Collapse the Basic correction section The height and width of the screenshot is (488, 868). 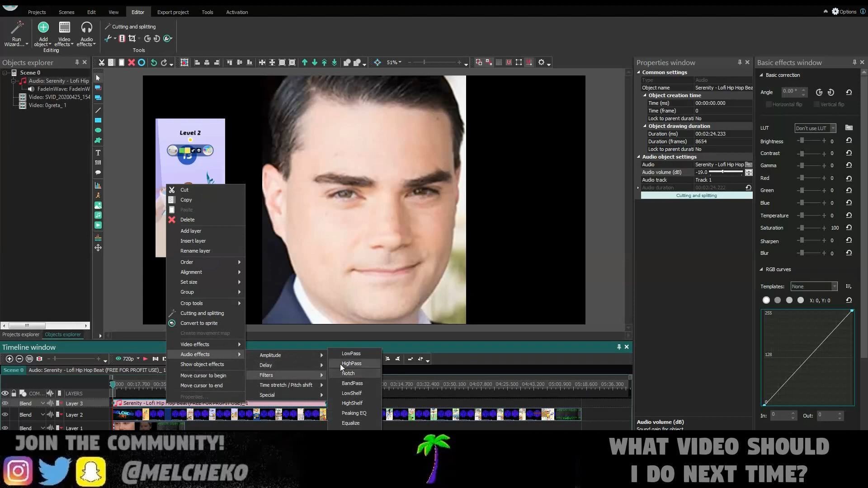(x=761, y=75)
